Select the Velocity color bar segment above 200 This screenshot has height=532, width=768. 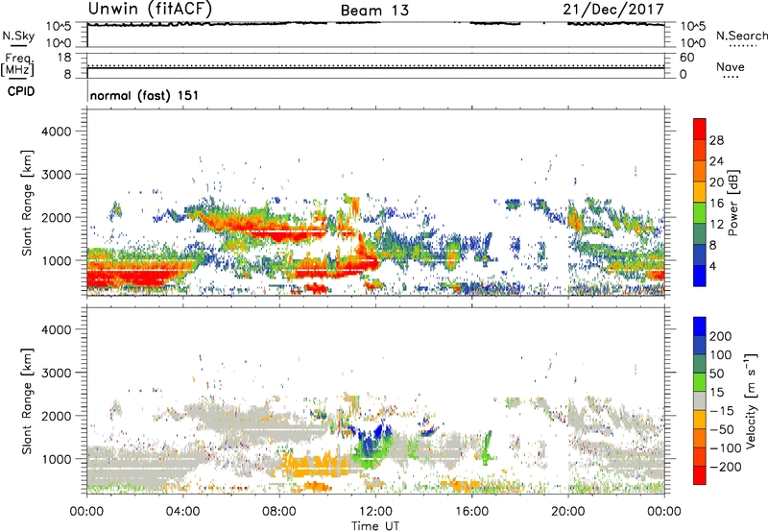[700, 326]
